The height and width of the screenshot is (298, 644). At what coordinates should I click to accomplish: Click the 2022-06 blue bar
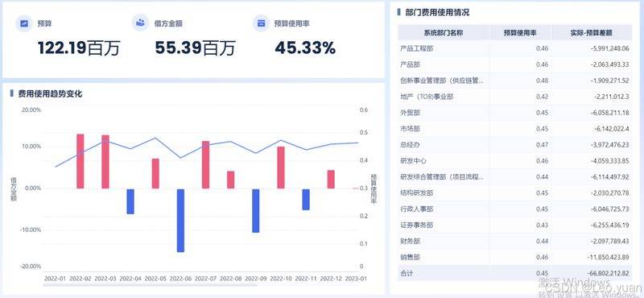180,221
